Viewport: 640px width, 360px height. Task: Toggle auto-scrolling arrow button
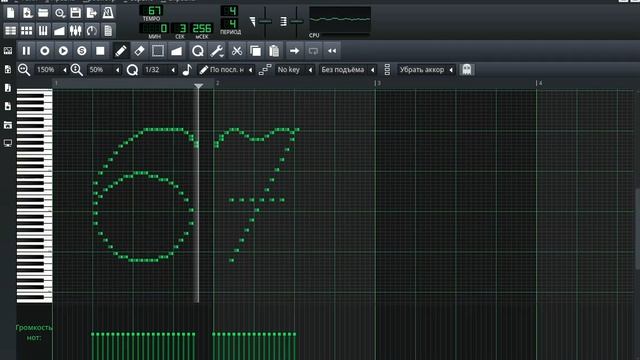tap(294, 51)
